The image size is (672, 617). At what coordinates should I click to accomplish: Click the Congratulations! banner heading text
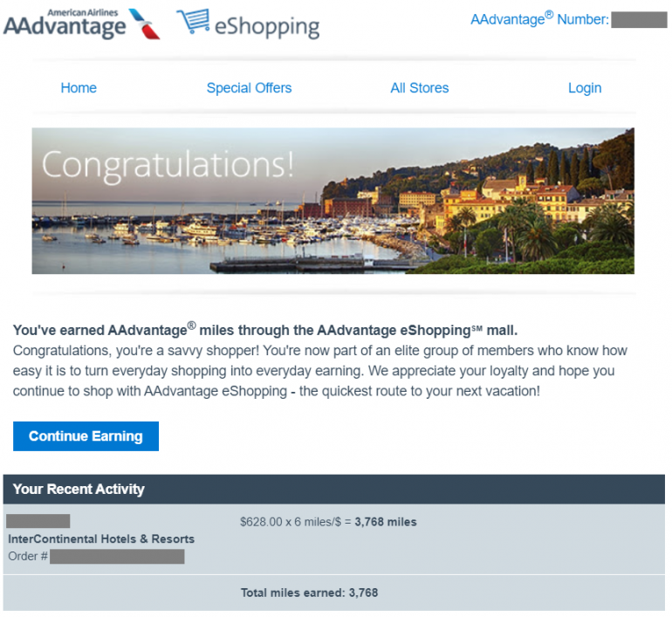point(168,166)
